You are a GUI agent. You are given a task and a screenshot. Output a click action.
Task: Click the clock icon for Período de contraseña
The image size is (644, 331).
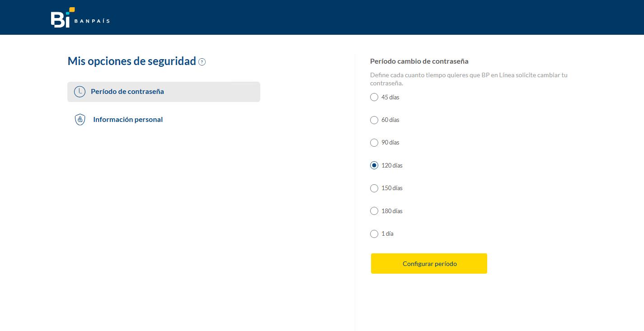click(x=80, y=92)
